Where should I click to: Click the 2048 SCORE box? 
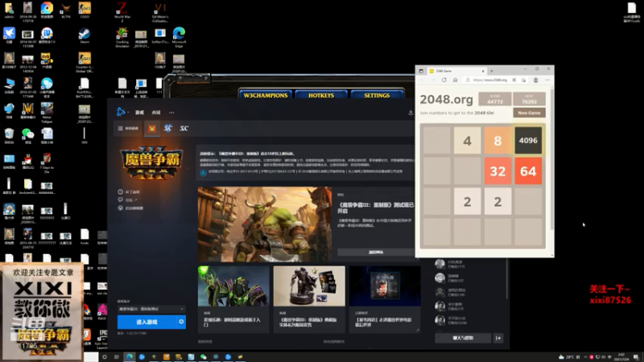[495, 99]
